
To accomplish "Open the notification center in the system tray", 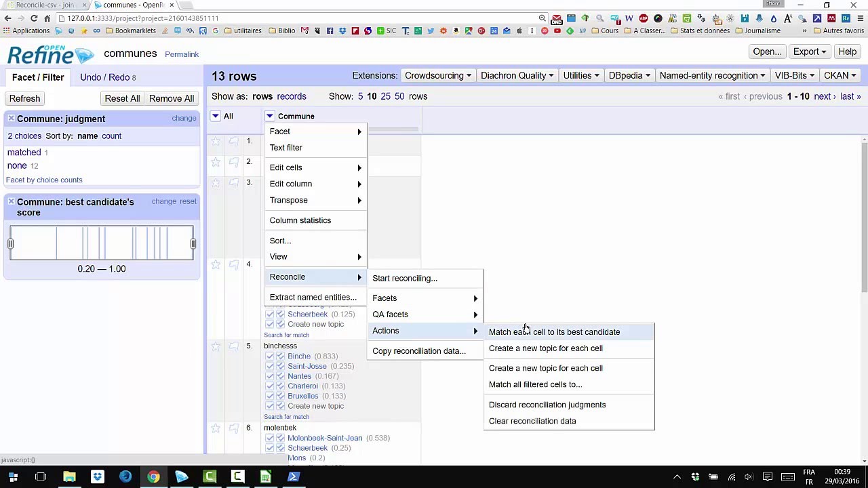I will pyautogui.click(x=768, y=477).
